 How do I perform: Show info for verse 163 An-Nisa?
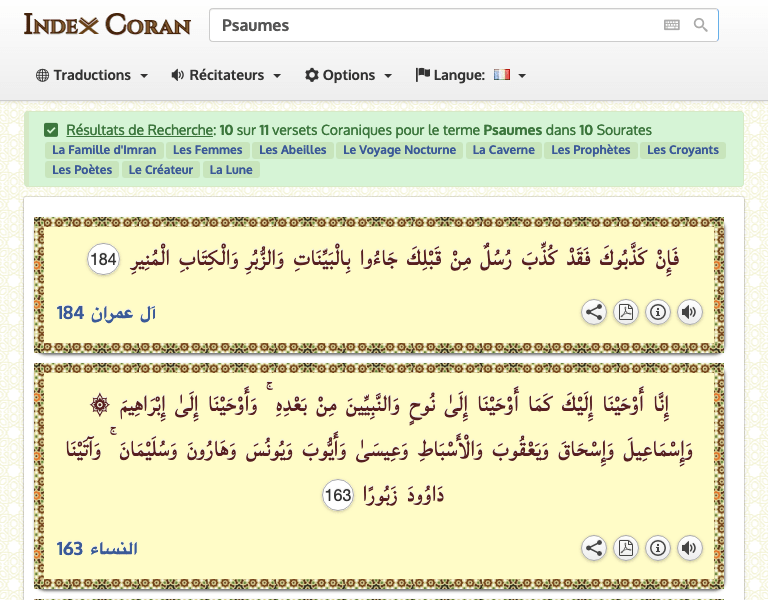click(x=657, y=548)
